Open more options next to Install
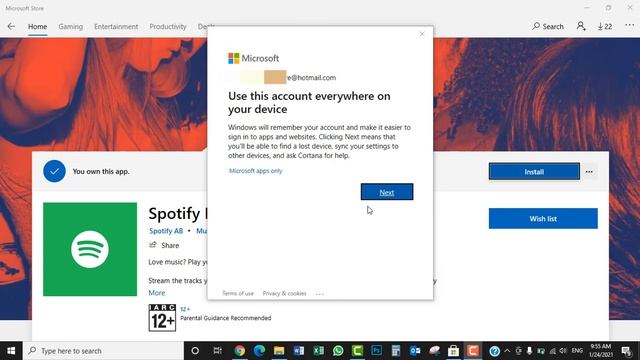This screenshot has width=640, height=360. pyautogui.click(x=589, y=172)
